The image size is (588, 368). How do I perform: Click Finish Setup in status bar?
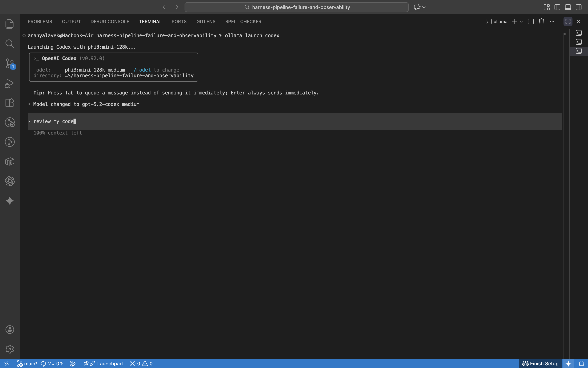pos(540,363)
